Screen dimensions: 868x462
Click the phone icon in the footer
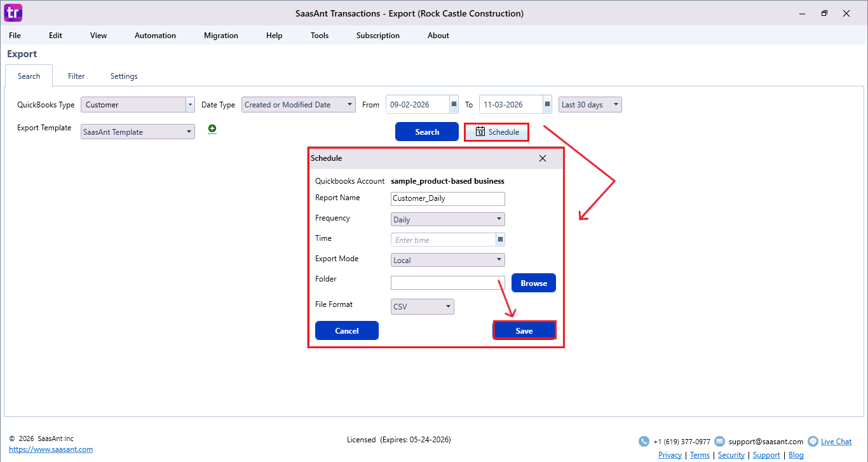[x=644, y=441]
